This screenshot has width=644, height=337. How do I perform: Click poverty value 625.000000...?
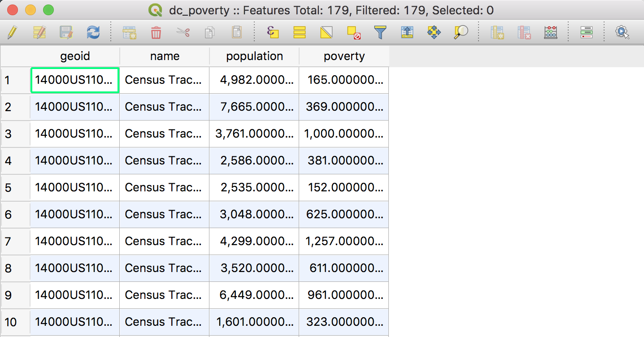pos(344,215)
